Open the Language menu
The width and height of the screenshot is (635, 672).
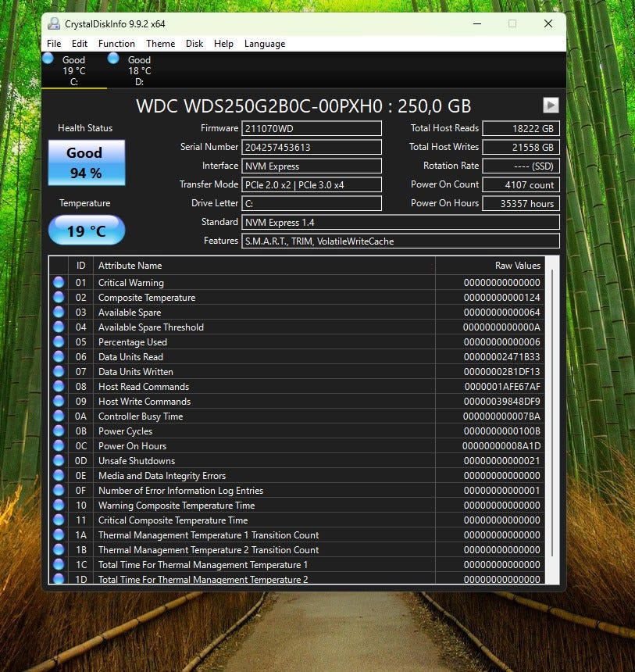point(265,44)
